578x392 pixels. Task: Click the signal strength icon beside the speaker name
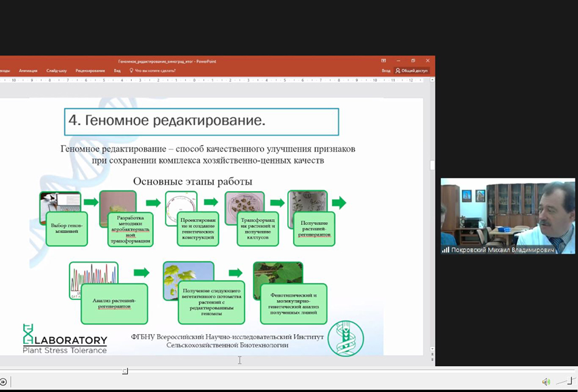click(446, 250)
